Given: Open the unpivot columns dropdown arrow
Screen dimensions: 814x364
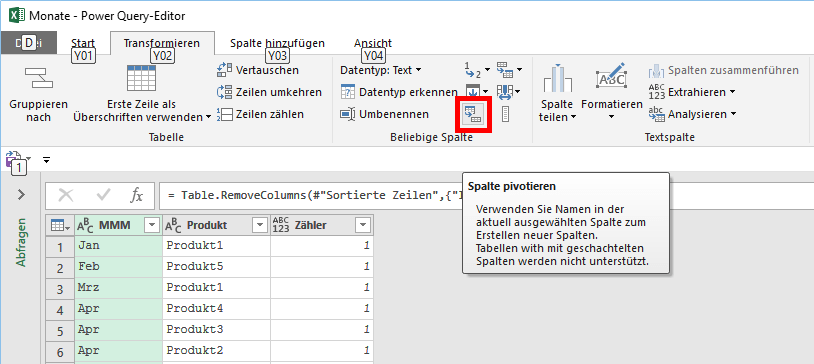Looking at the screenshot, I should (x=519, y=70).
